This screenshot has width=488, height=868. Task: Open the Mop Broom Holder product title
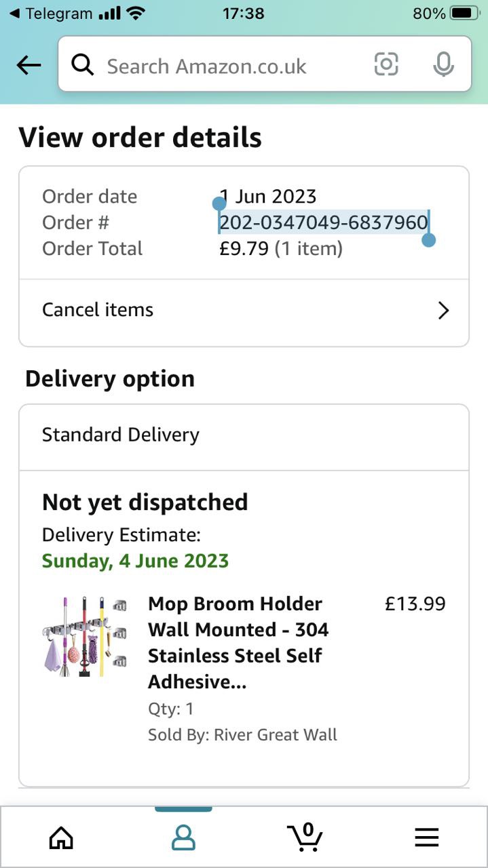(239, 642)
